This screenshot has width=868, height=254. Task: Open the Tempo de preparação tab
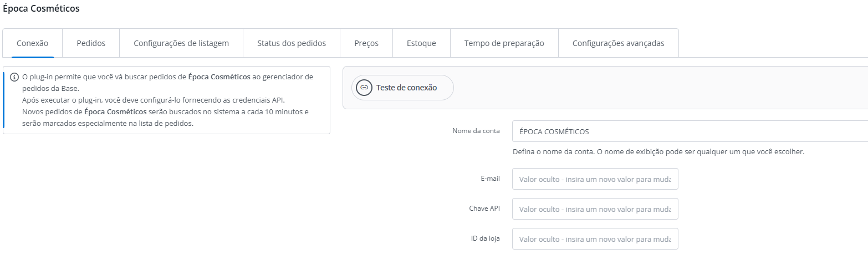tap(504, 43)
